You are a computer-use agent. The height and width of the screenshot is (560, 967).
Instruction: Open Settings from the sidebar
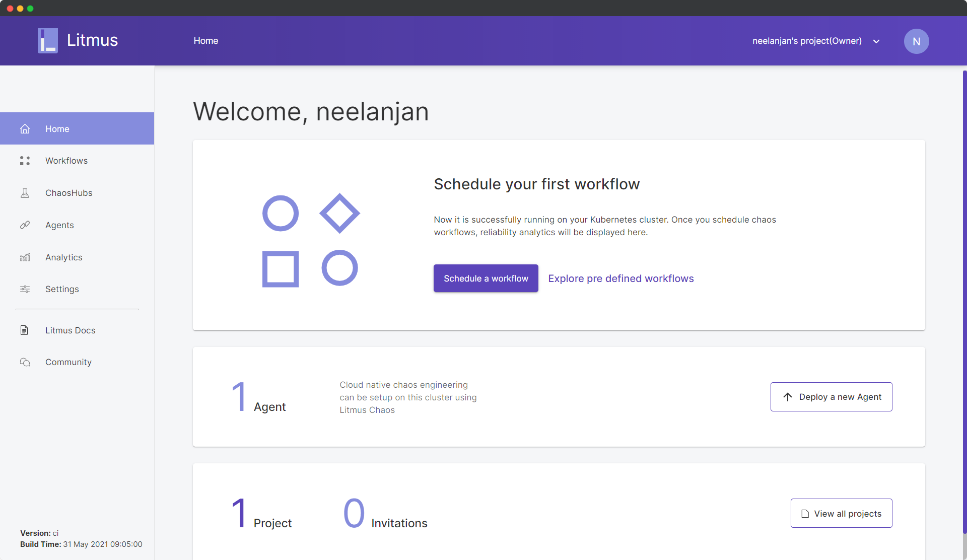coord(77,289)
